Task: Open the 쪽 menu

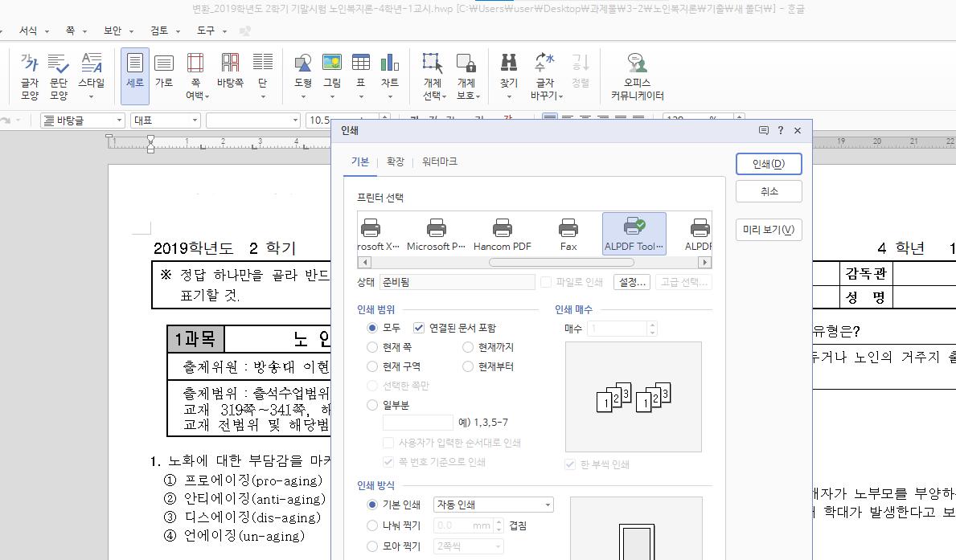Action: coord(70,31)
